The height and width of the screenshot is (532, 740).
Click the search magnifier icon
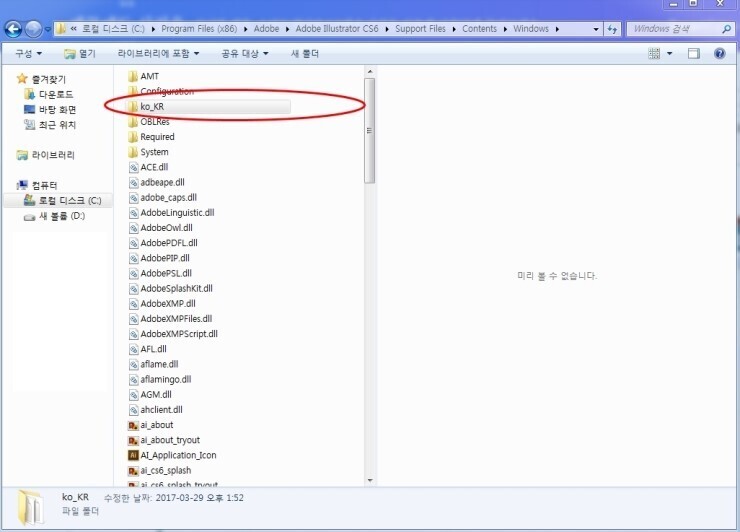727,29
